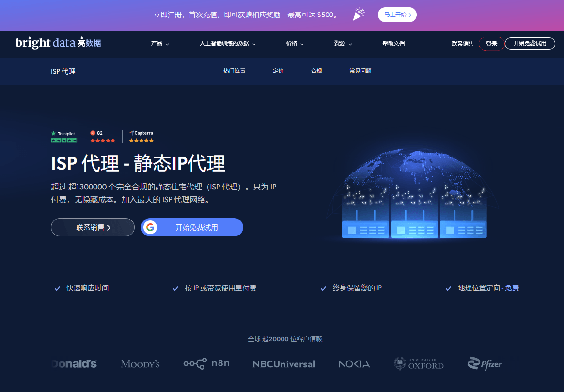This screenshot has width=564, height=392.
Task: Click the NBCUniversal logo
Action: [284, 364]
